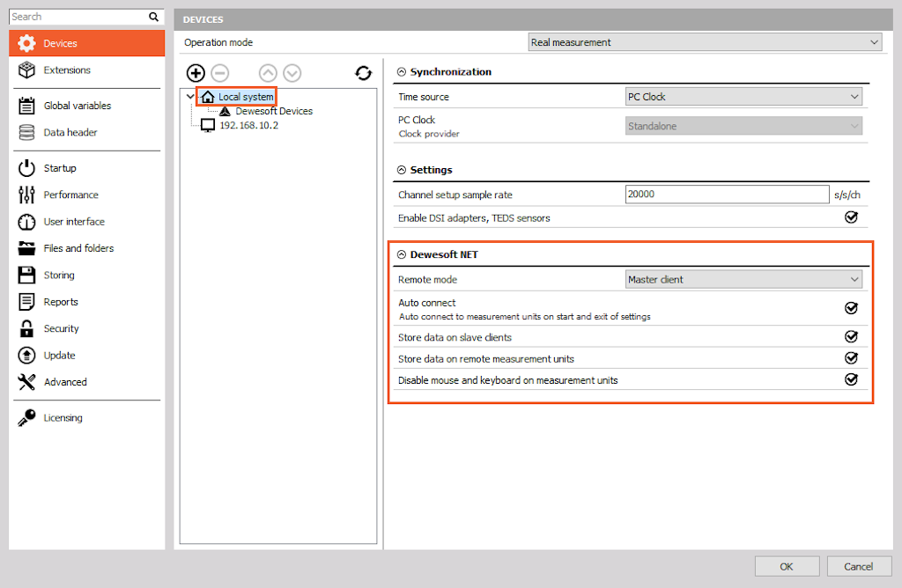Add a device with plus button
This screenshot has width=902, height=588.
click(196, 73)
